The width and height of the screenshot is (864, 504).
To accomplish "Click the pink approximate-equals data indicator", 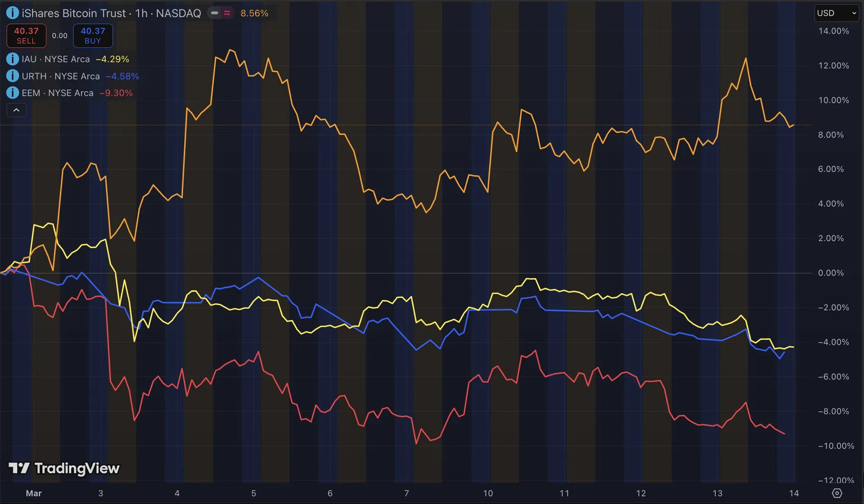I will pyautogui.click(x=227, y=13).
